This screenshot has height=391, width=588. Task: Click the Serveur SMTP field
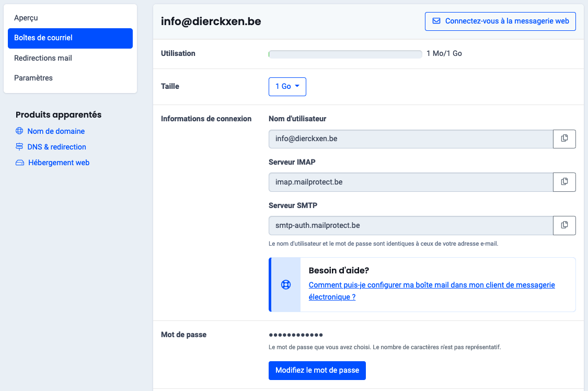click(x=410, y=226)
